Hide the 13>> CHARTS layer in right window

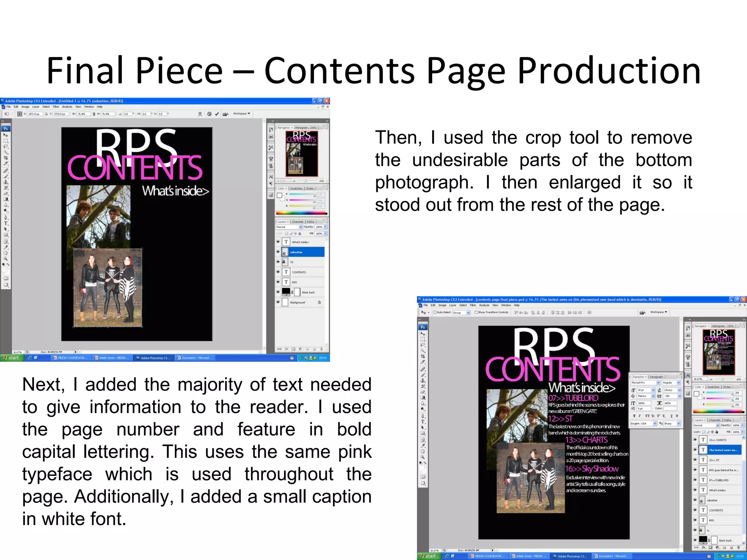coord(695,440)
